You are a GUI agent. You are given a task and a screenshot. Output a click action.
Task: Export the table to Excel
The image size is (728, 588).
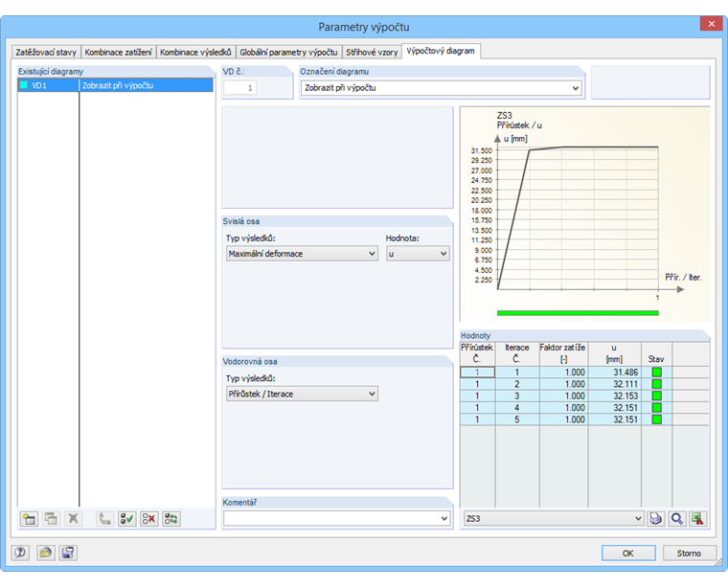[x=698, y=518]
